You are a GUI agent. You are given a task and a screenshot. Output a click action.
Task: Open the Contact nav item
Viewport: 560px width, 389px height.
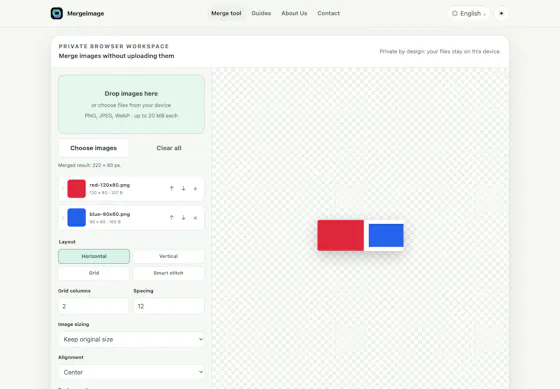[x=329, y=13]
